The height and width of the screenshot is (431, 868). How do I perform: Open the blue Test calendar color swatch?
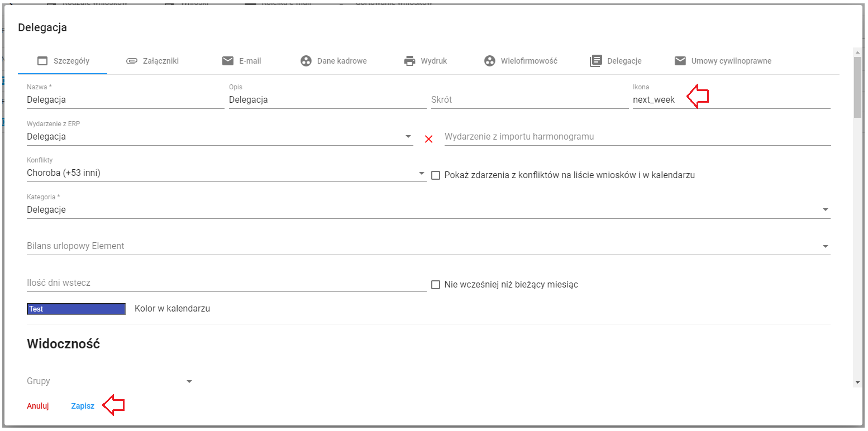pyautogui.click(x=76, y=309)
